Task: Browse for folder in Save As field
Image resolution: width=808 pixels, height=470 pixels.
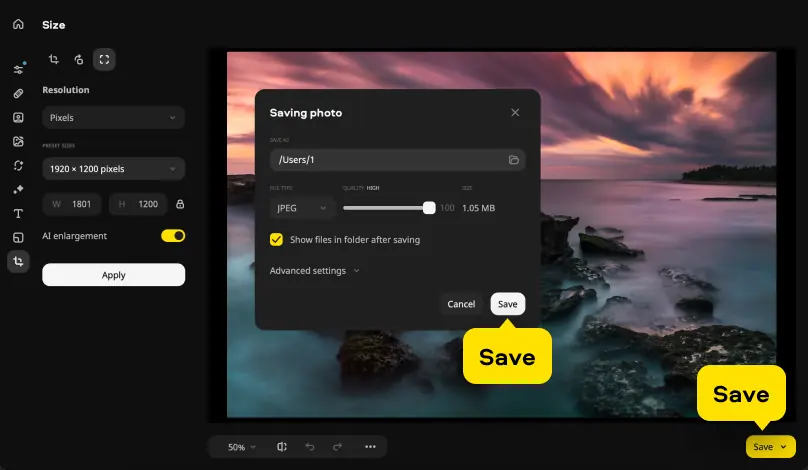Action: point(513,160)
